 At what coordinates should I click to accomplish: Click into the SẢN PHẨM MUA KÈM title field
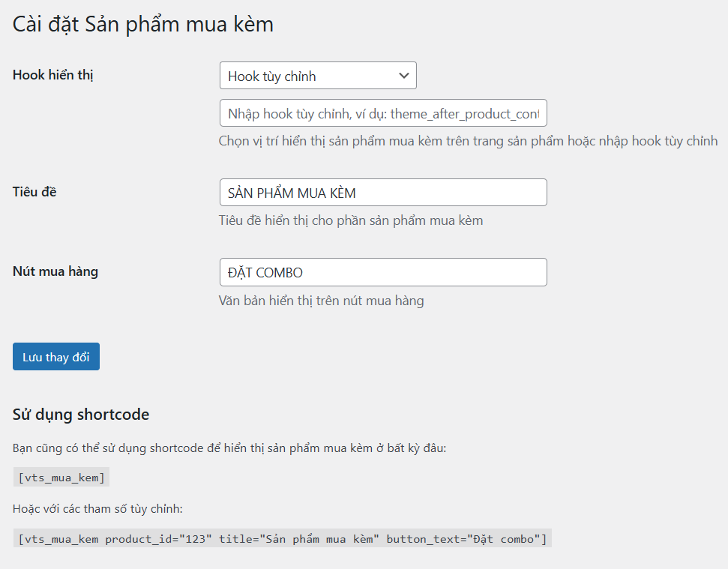tap(383, 192)
